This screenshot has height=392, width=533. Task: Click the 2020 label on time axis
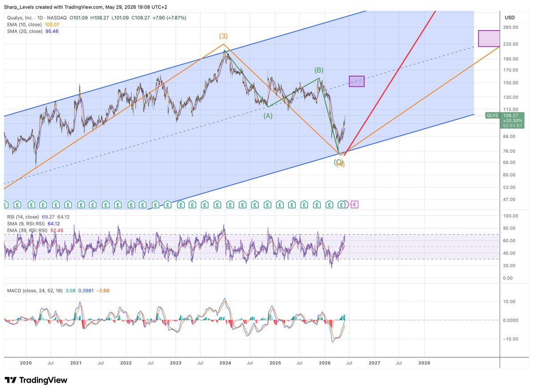coord(26,363)
